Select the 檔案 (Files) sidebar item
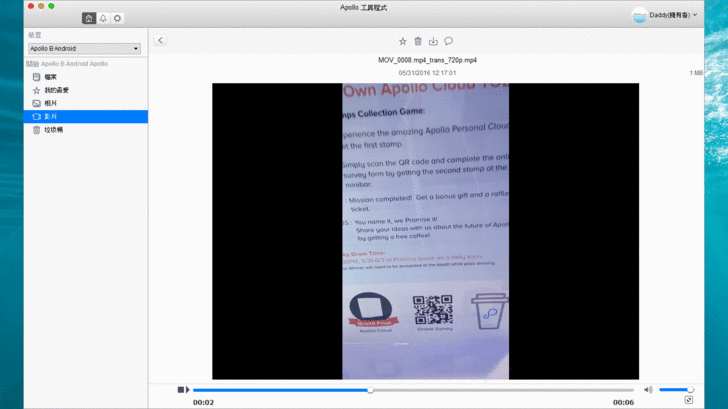This screenshot has height=409, width=728. (x=51, y=77)
